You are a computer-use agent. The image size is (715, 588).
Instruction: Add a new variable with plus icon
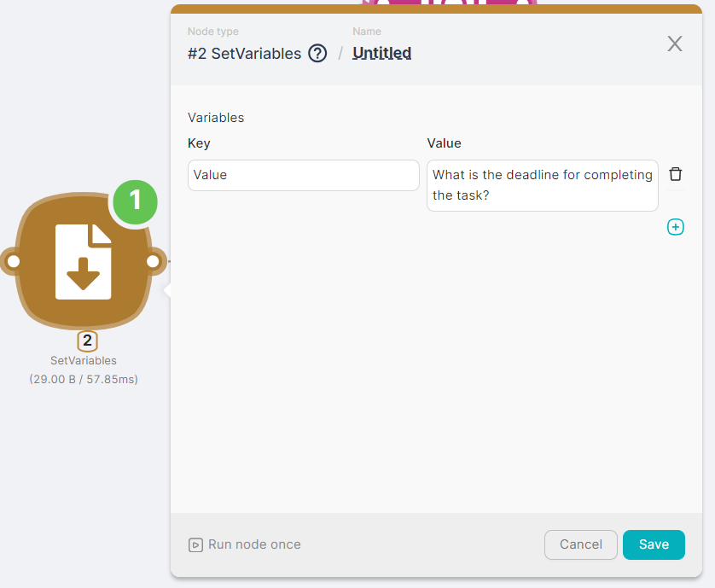coord(675,227)
